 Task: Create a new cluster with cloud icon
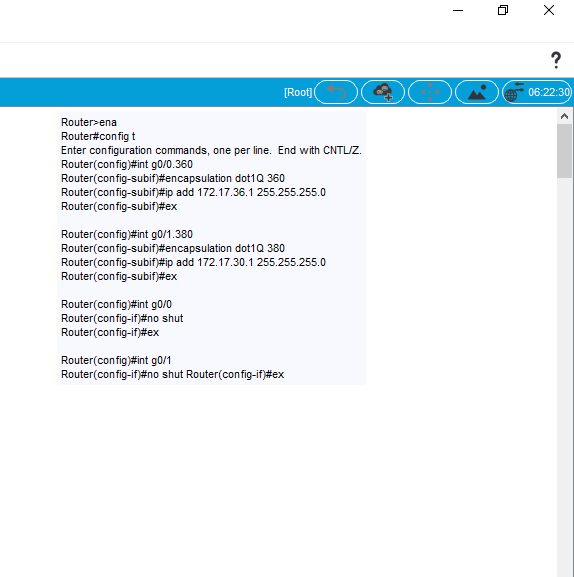pyautogui.click(x=383, y=92)
